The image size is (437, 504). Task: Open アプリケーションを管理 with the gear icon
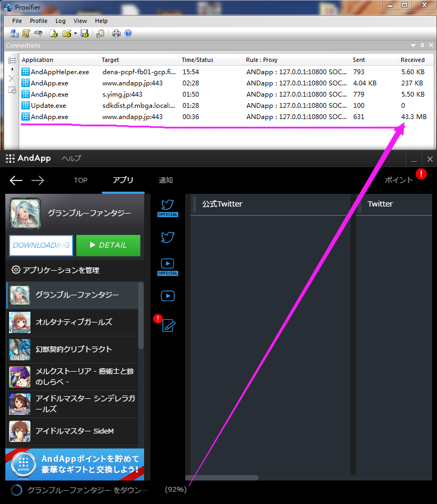coord(16,270)
